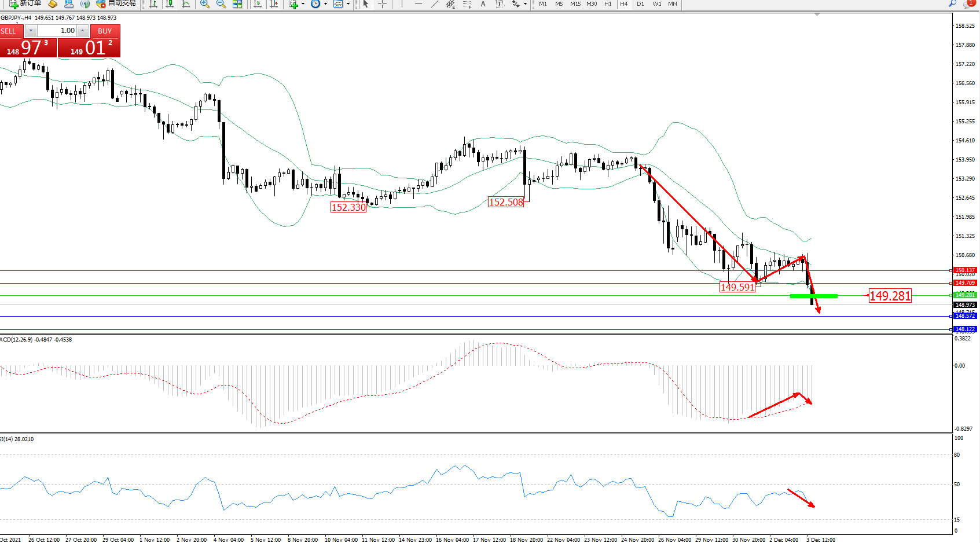Click the zoom out magnifier icon
This screenshot has width=980, height=543.
(221, 4)
